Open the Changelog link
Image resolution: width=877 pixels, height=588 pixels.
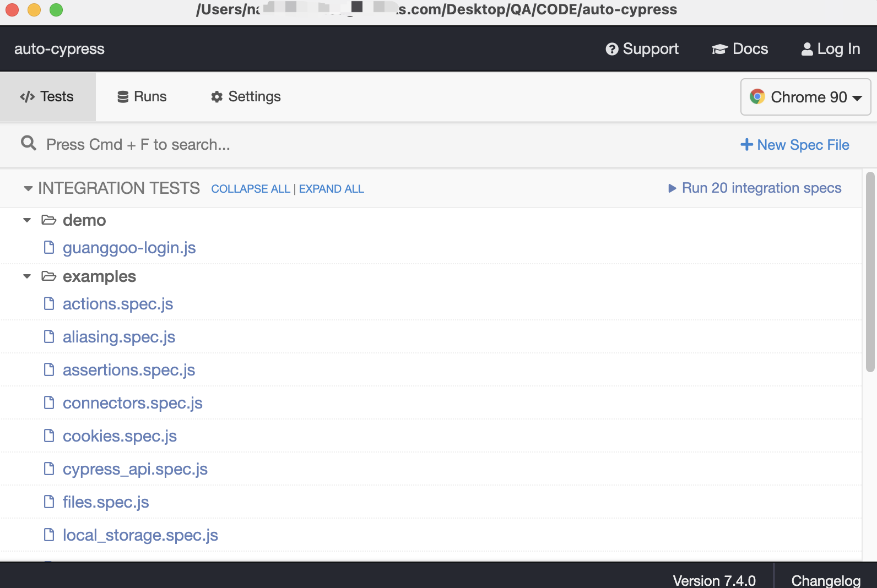826,580
